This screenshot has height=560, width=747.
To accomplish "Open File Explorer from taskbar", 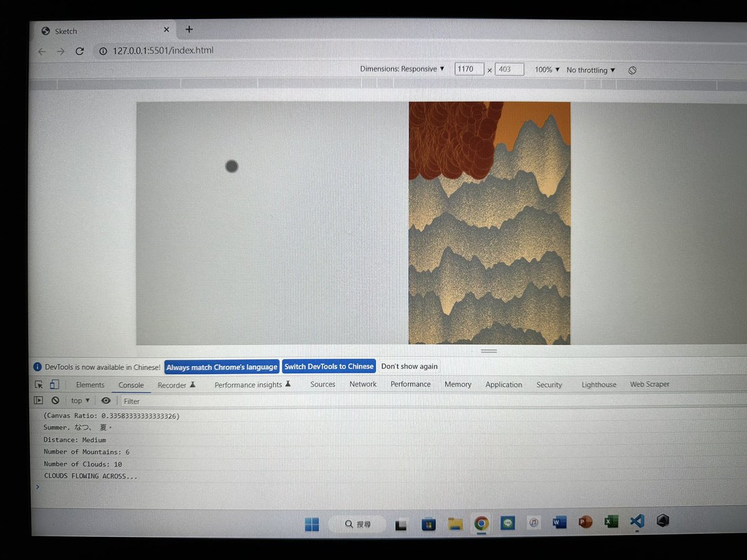I will point(455,524).
